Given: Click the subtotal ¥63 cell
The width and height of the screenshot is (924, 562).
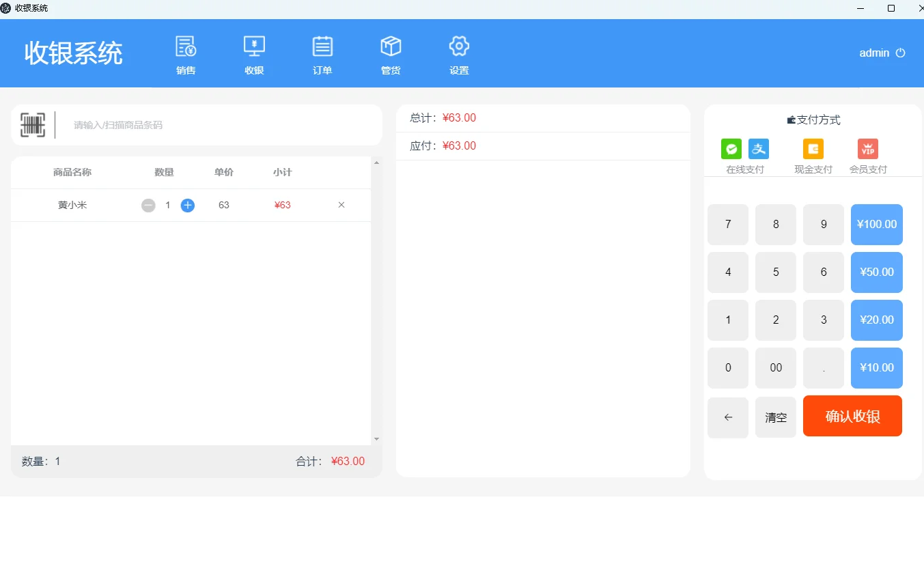Looking at the screenshot, I should point(282,205).
